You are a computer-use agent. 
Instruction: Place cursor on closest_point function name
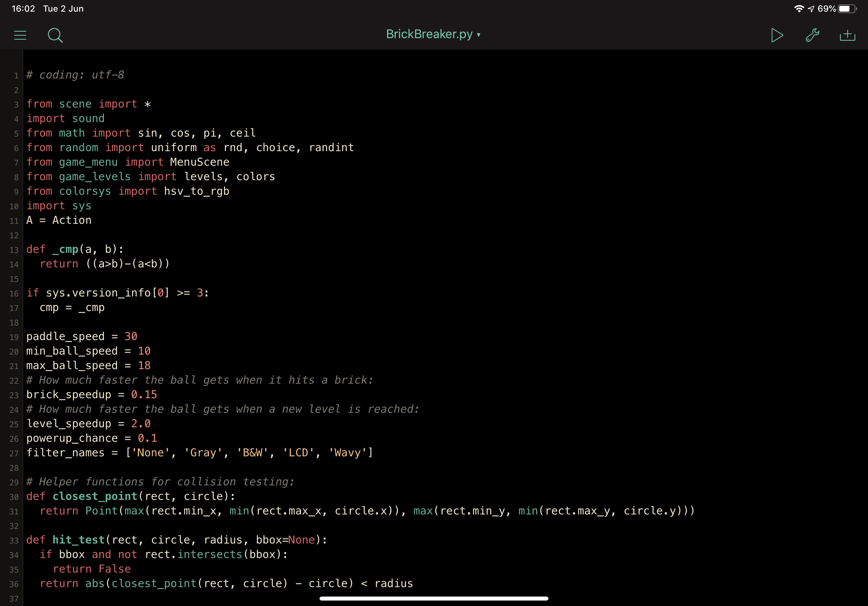[x=95, y=496]
